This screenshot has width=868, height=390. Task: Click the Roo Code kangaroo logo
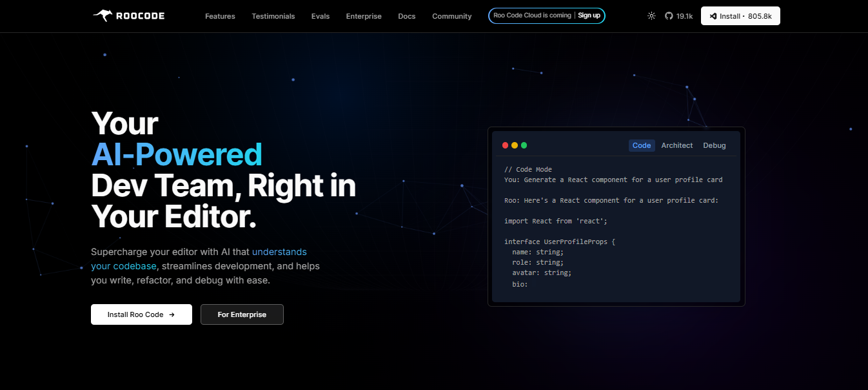click(103, 15)
